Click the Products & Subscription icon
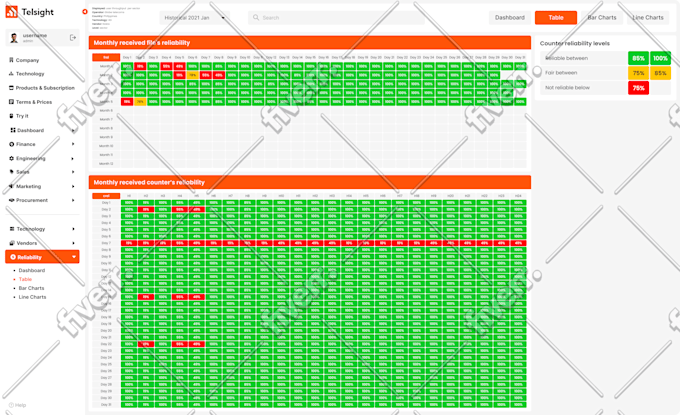 [11, 88]
